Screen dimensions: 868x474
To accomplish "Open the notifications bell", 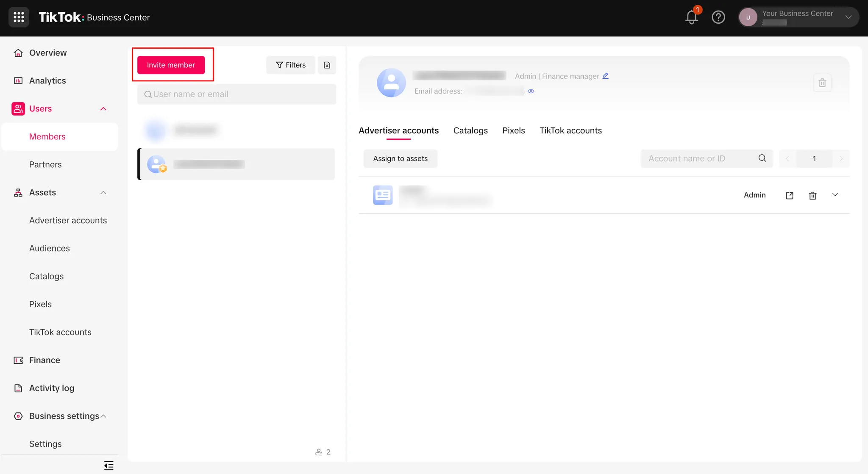I will point(692,17).
